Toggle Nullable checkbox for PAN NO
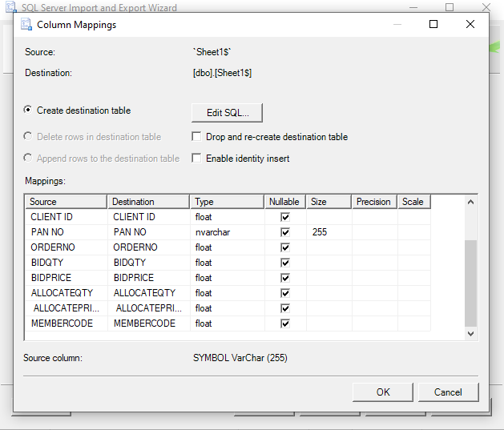Viewport: 504px width, 430px height. click(284, 232)
